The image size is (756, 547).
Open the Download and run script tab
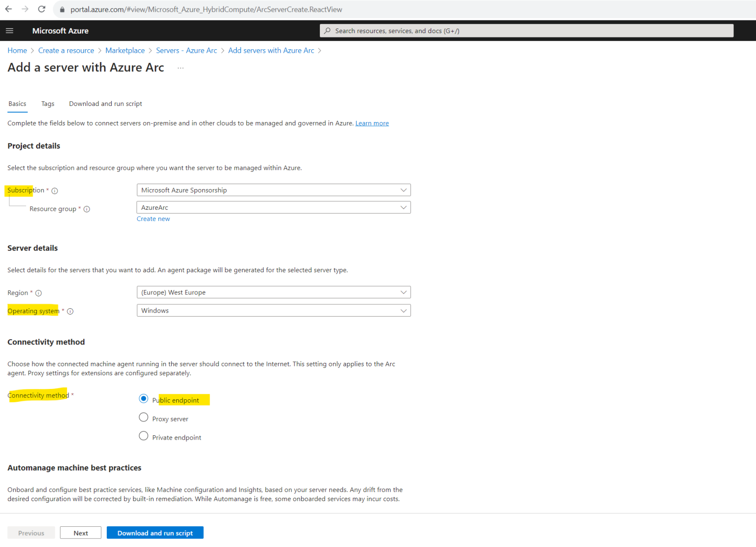click(x=105, y=103)
